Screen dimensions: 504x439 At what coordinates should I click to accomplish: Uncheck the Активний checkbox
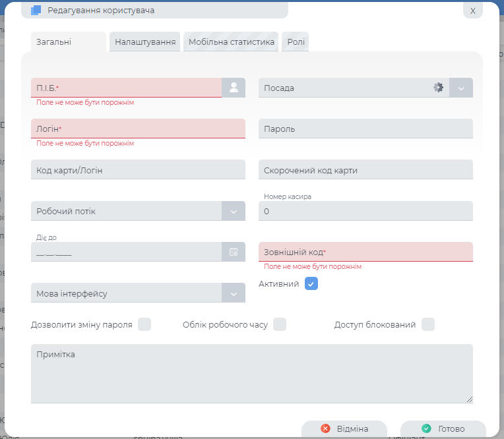(311, 283)
